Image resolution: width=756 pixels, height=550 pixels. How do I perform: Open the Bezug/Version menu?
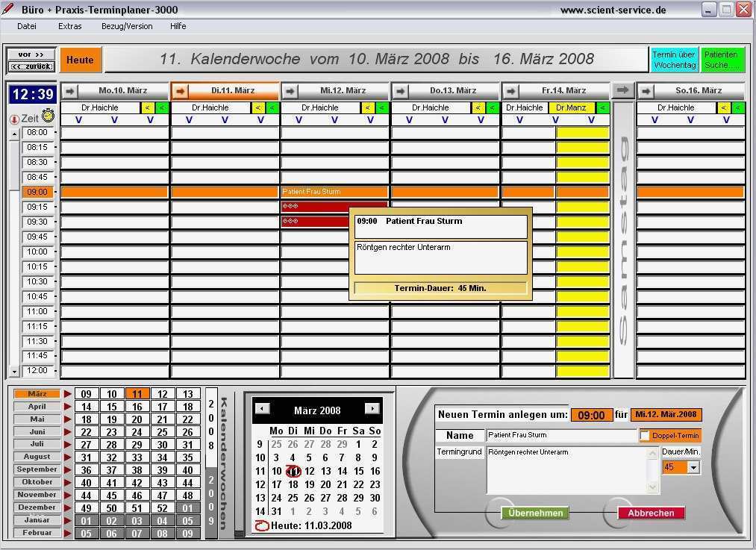click(127, 27)
